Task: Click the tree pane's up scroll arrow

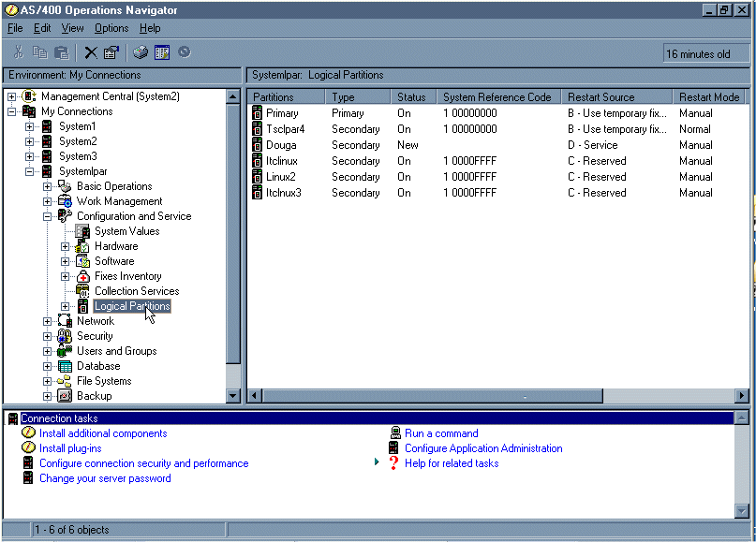Action: pyautogui.click(x=233, y=96)
